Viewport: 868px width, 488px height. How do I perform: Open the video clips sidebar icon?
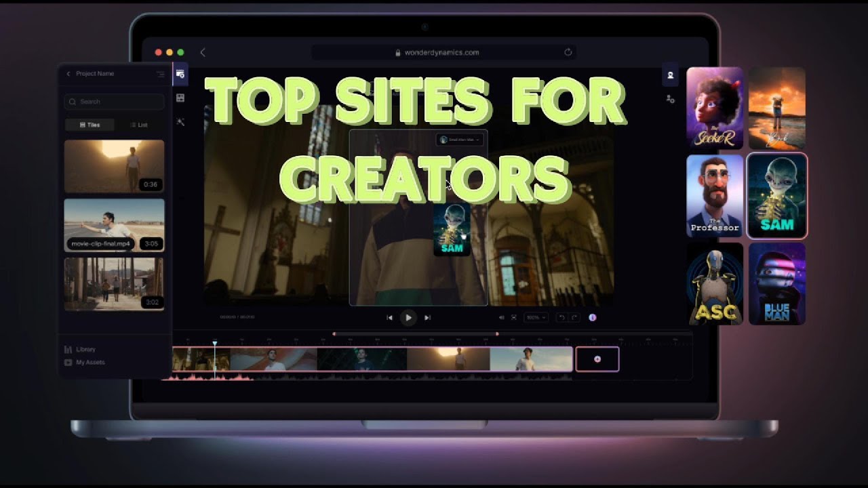180,74
